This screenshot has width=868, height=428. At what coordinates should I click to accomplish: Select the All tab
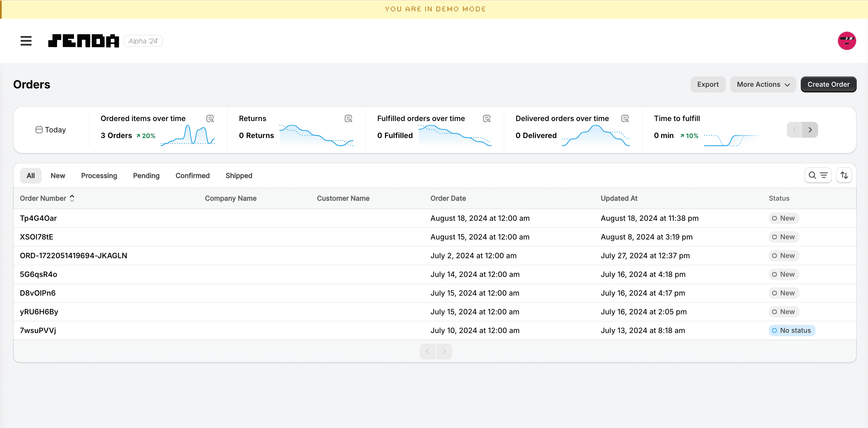31,175
